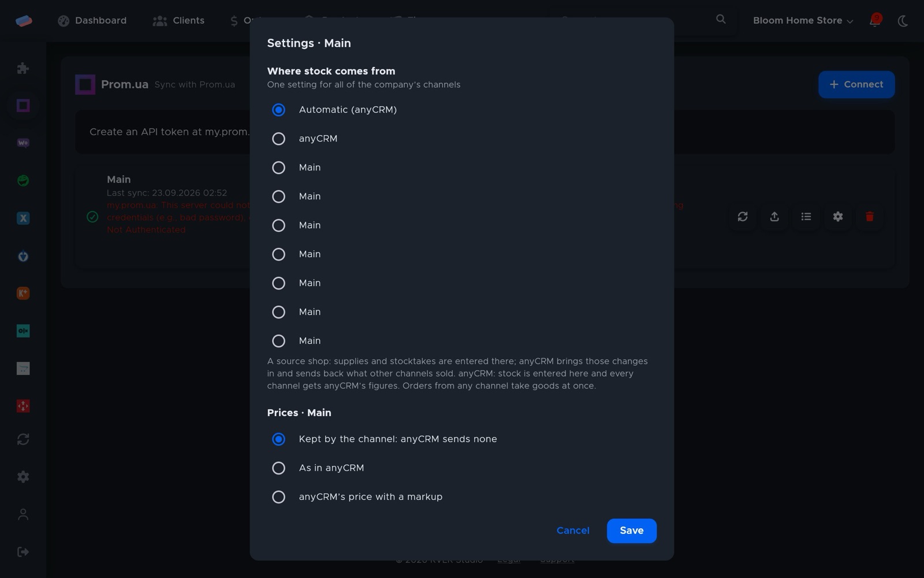This screenshot has height=578, width=924.
Task: Save the settings dialog
Action: 631,531
